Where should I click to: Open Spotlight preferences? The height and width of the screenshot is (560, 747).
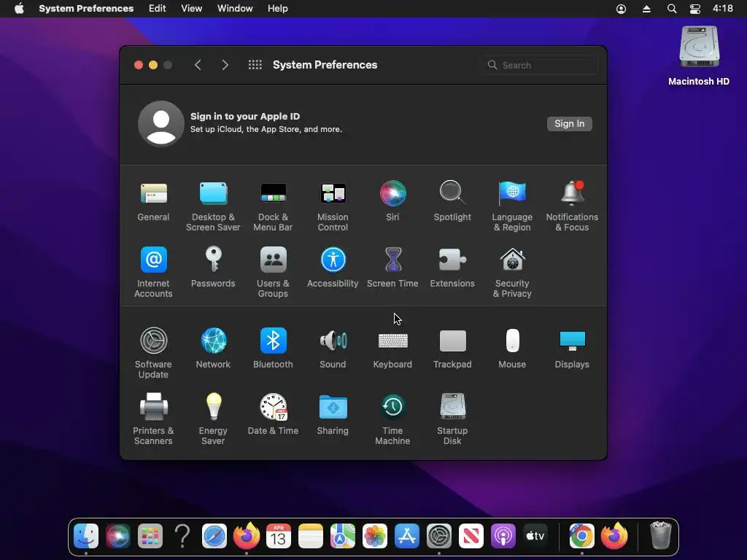point(452,194)
